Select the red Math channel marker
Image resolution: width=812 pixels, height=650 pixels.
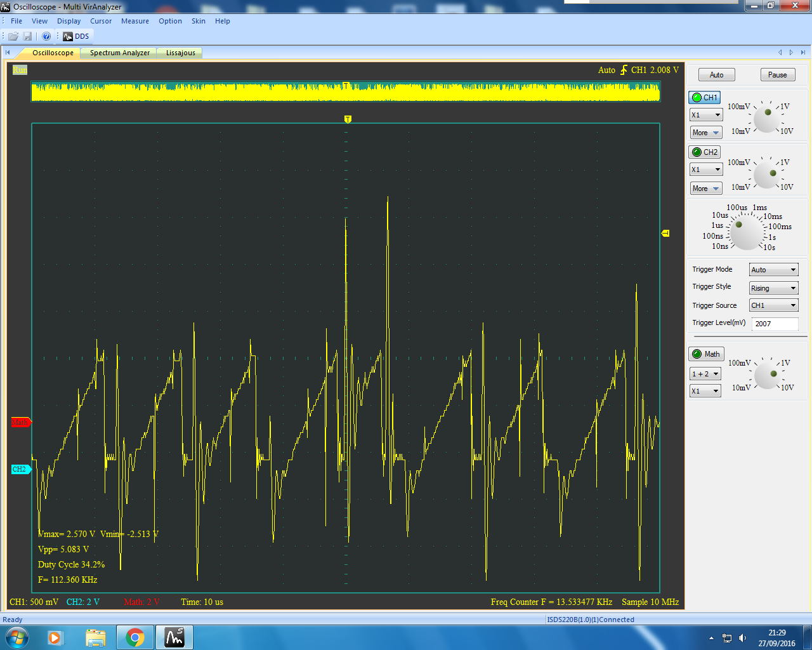[x=21, y=422]
